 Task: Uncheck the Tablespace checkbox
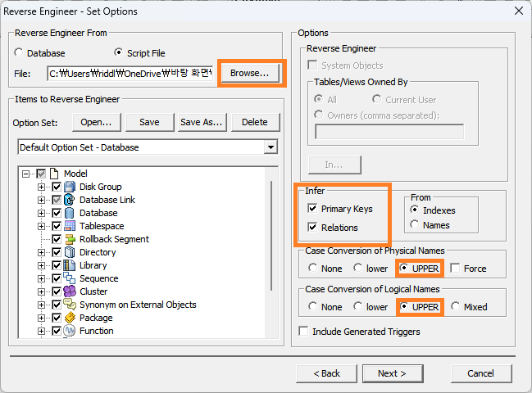coord(57,226)
